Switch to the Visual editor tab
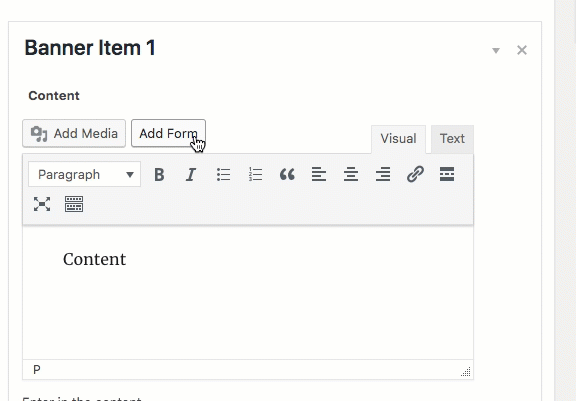This screenshot has height=401, width=576. tap(398, 139)
